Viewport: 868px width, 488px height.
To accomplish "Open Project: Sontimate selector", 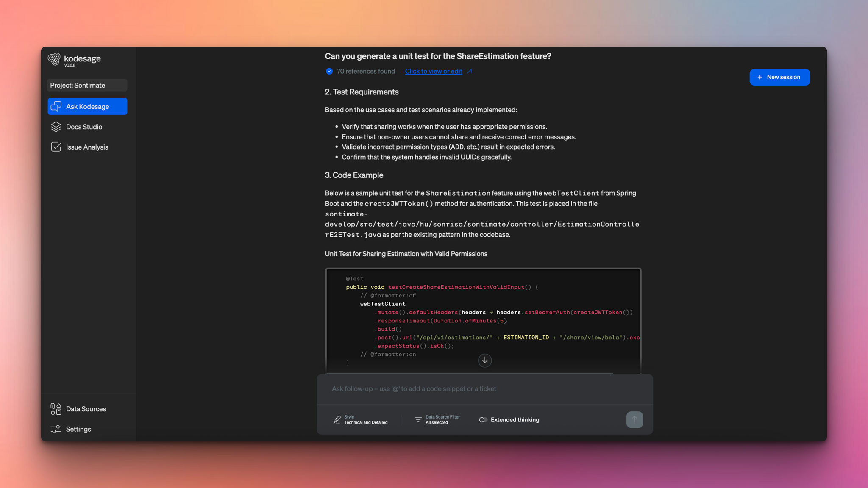I will 87,85.
